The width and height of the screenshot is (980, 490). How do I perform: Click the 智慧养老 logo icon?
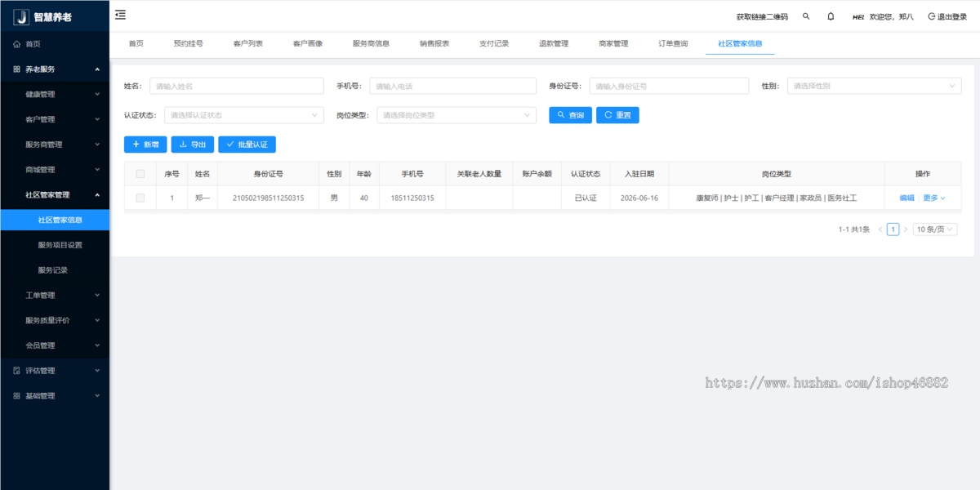coord(21,17)
